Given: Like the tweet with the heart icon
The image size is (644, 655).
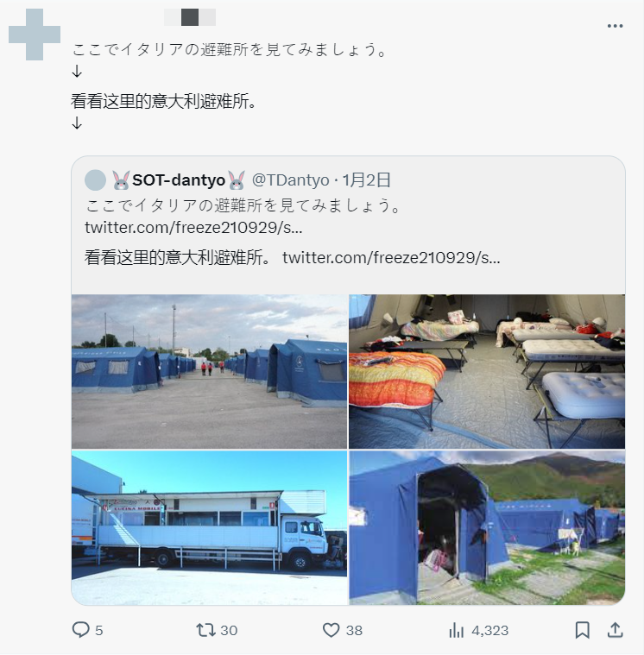Looking at the screenshot, I should coord(331,630).
